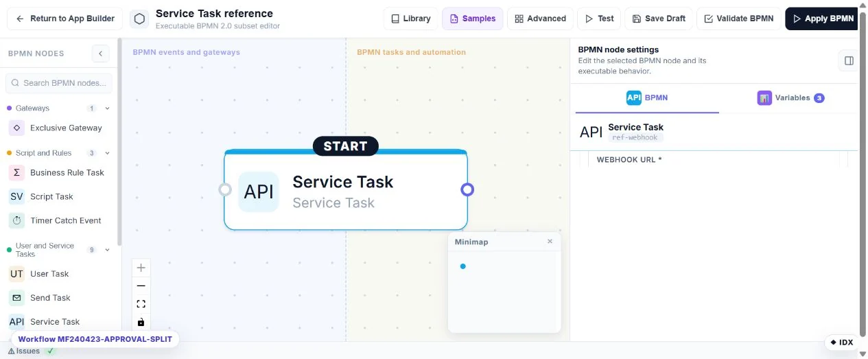Select the Service Task API palette icon

click(x=16, y=321)
